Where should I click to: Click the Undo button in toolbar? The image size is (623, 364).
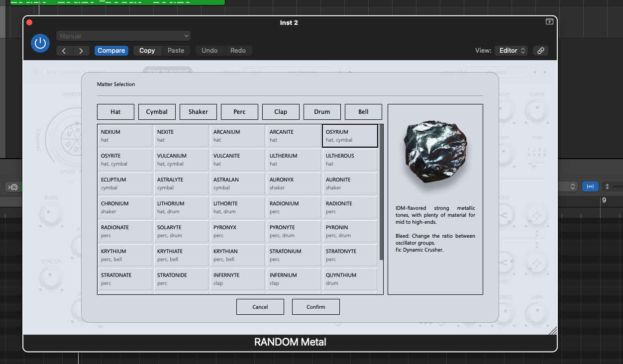click(209, 51)
